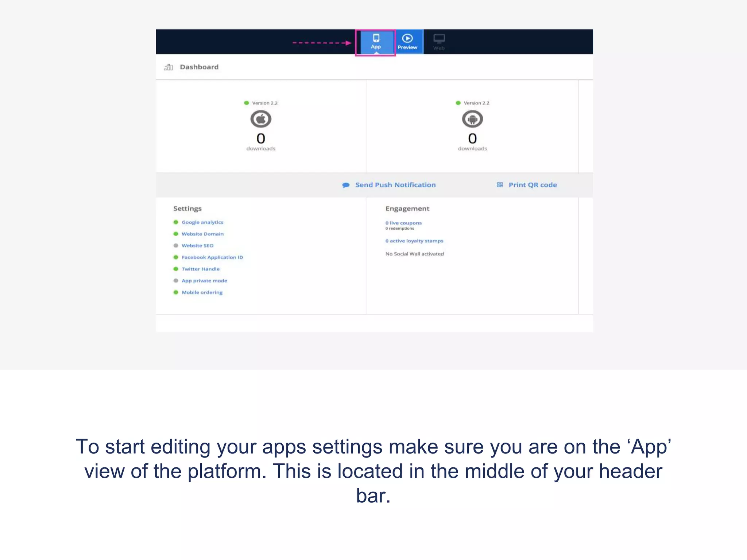This screenshot has height=560, width=747.
Task: Open App private mode setting
Action: point(204,281)
